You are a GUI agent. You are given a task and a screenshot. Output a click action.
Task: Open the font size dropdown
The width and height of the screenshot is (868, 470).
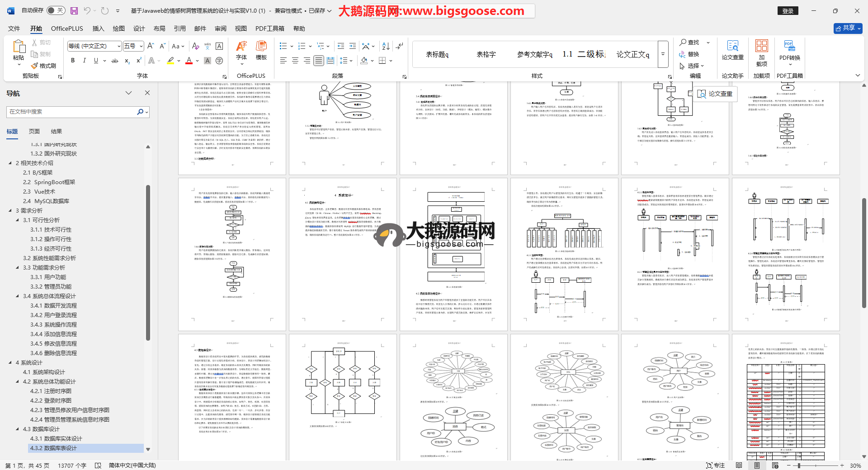(141, 46)
